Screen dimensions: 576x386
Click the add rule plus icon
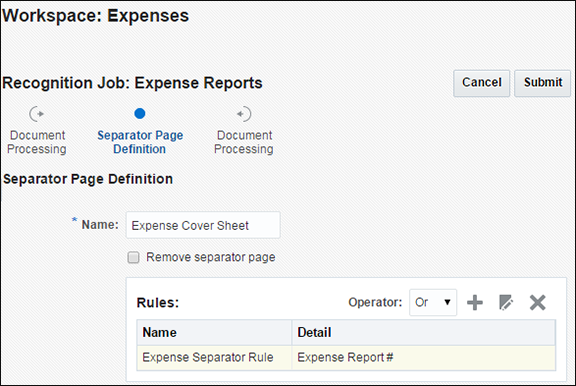point(475,303)
